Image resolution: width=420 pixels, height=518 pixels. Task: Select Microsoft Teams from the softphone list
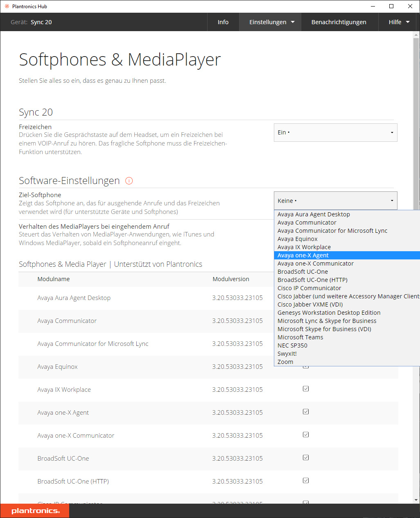pyautogui.click(x=300, y=337)
